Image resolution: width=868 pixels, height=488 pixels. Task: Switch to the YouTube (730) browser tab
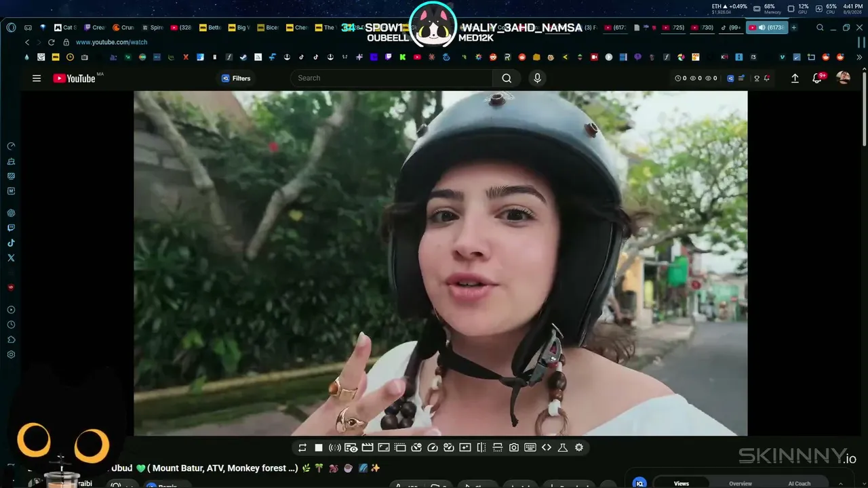[x=703, y=28]
